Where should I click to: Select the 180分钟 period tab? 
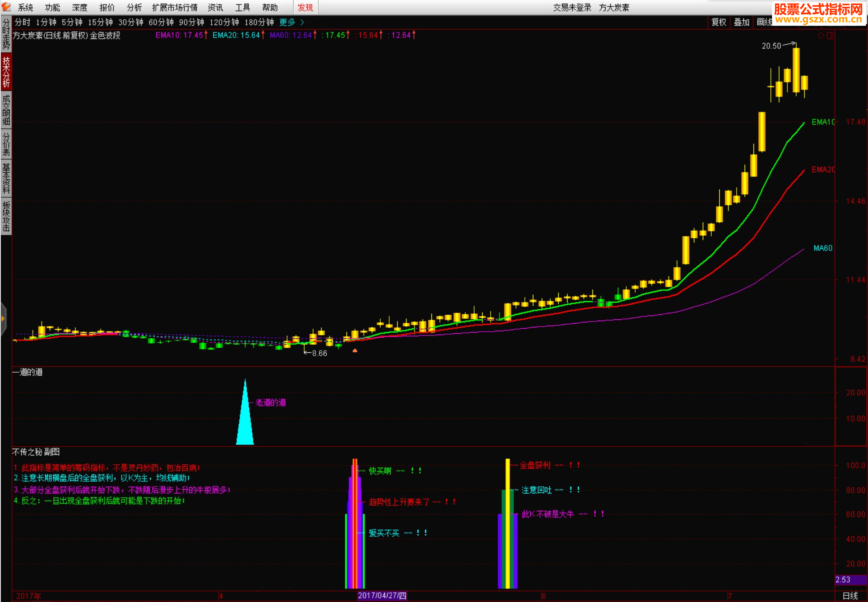[259, 22]
